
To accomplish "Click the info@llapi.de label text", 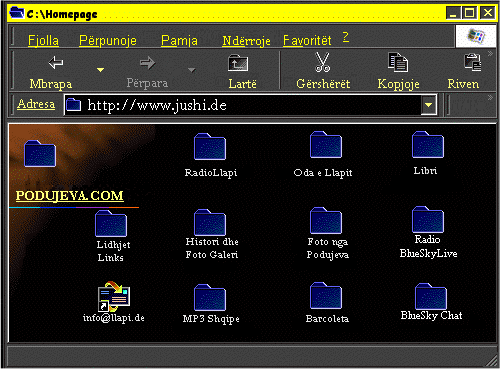I will (x=114, y=318).
